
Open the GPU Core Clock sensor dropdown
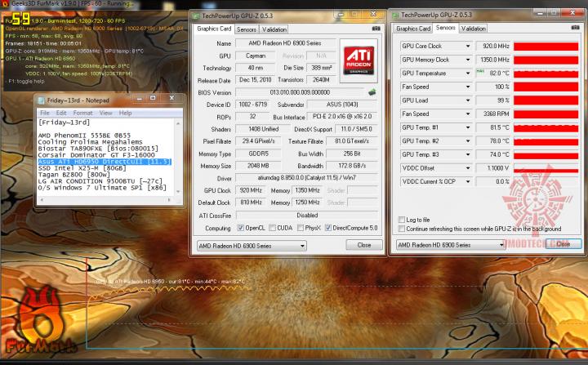tap(468, 47)
